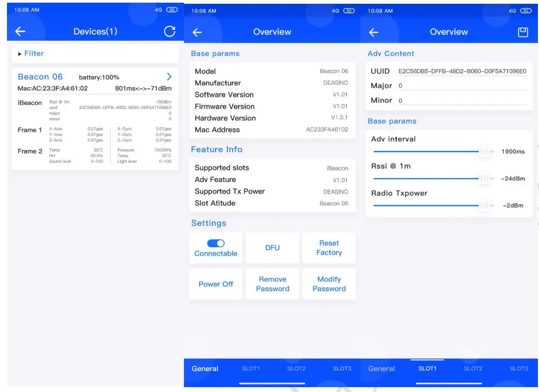
Task: Open Beacon 06 details via chevron arrow
Action: (x=169, y=77)
